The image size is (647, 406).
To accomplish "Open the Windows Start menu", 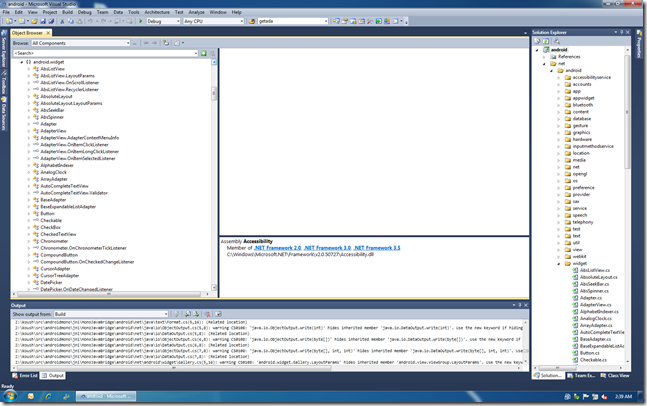I will pyautogui.click(x=9, y=397).
